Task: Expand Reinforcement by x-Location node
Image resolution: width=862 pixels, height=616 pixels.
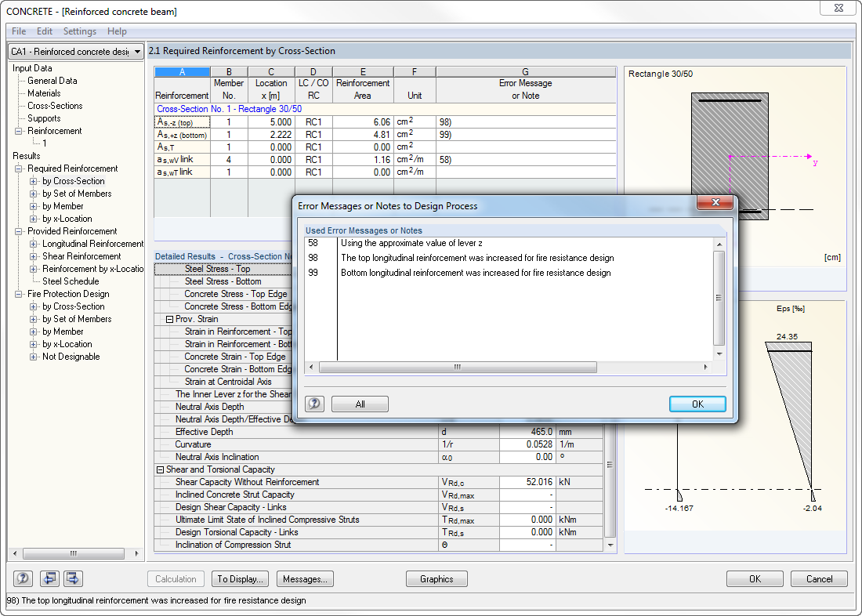Action: pos(33,269)
